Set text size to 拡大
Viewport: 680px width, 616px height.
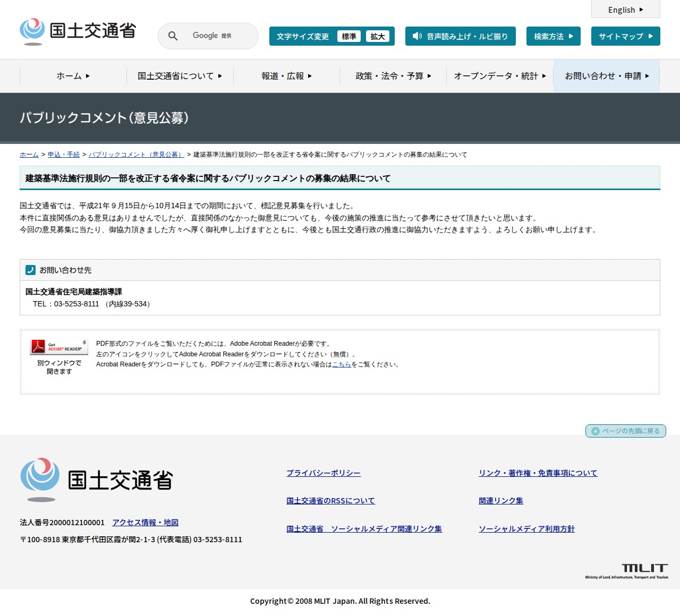(378, 36)
